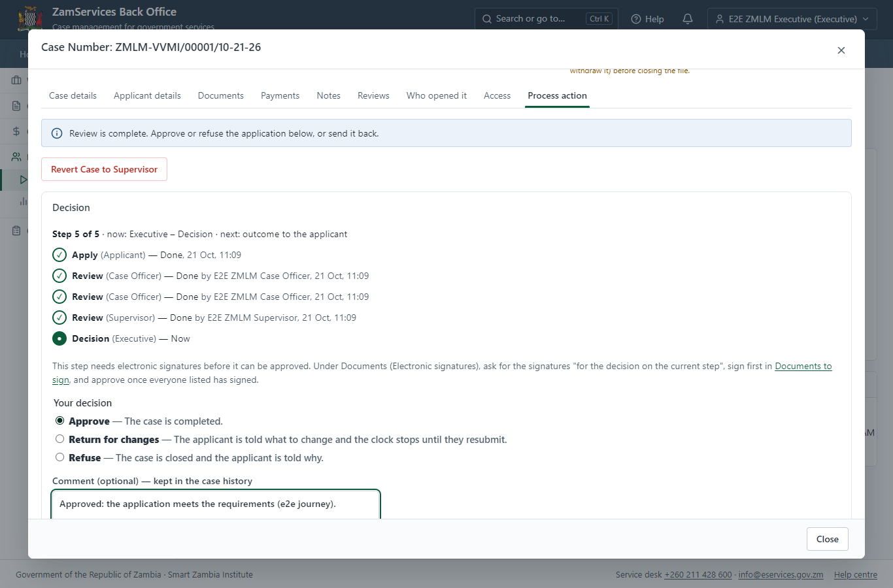Select the play-triangle sidebar item

pyautogui.click(x=24, y=180)
